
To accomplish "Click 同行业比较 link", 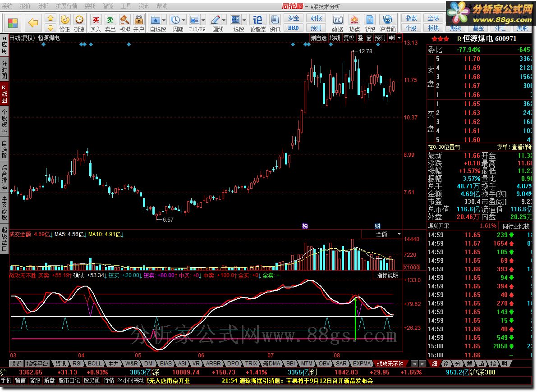I will pyautogui.click(x=516, y=226).
